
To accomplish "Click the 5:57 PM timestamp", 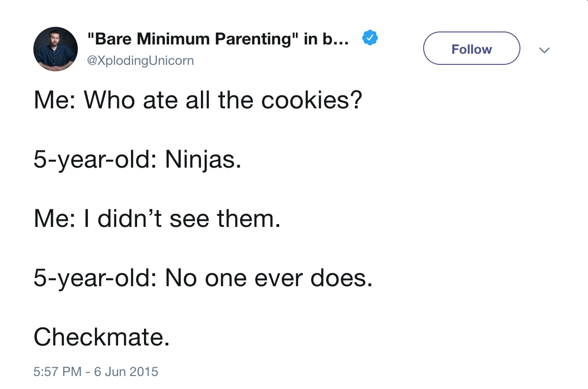I will 51,371.
